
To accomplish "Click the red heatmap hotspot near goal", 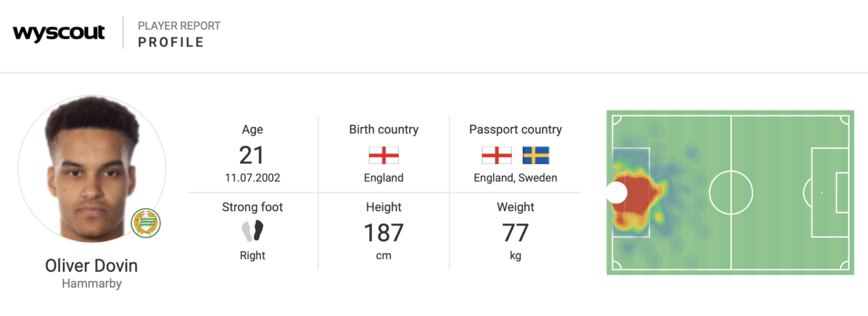I will click(x=638, y=195).
